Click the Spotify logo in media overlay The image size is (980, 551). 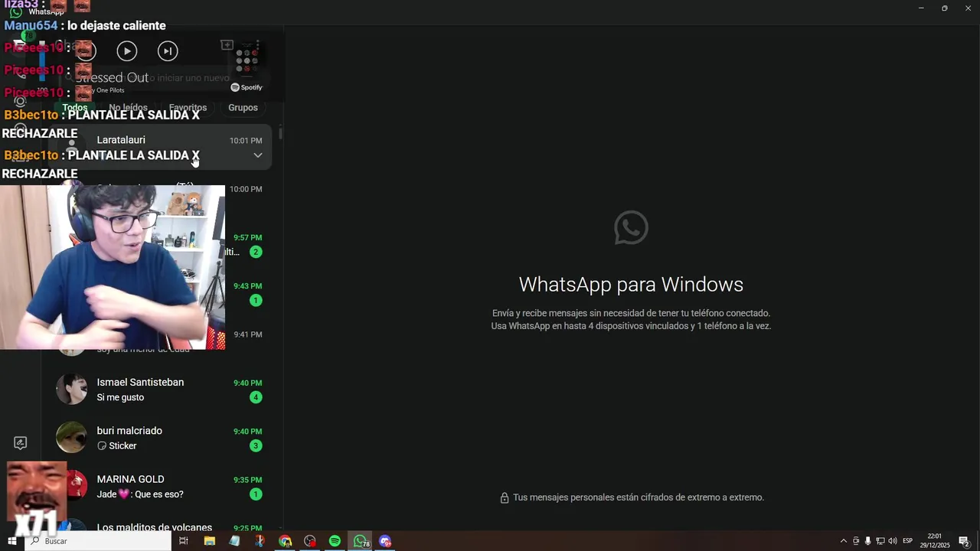click(247, 87)
